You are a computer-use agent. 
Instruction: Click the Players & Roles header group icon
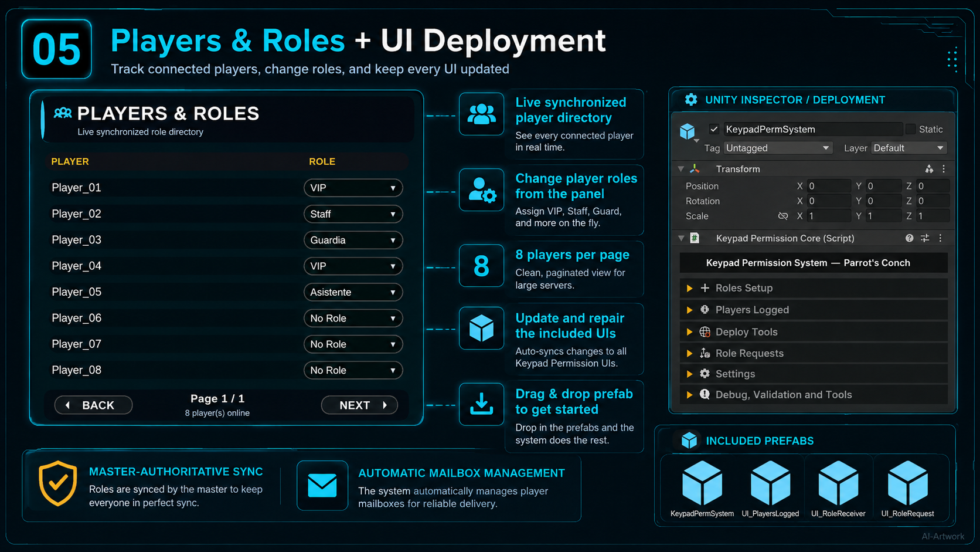tap(63, 113)
